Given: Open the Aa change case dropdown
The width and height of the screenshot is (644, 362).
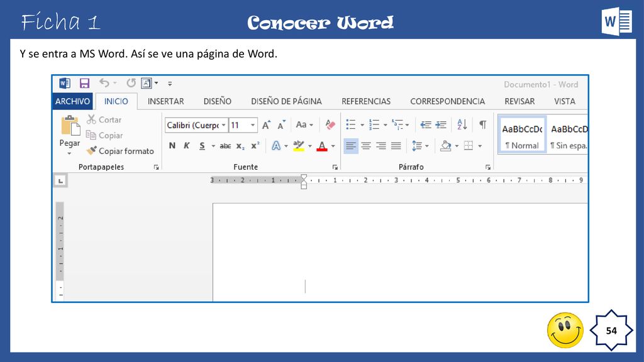Looking at the screenshot, I should pyautogui.click(x=304, y=125).
